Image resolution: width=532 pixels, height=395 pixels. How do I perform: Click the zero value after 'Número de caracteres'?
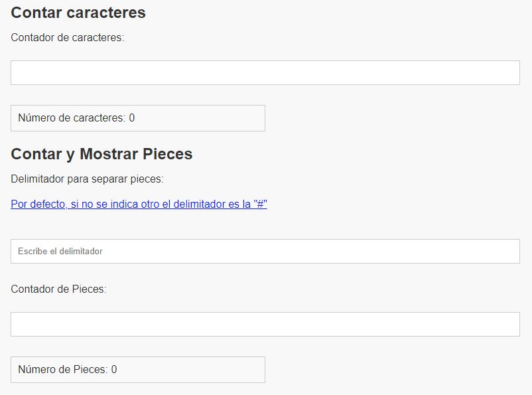click(132, 118)
